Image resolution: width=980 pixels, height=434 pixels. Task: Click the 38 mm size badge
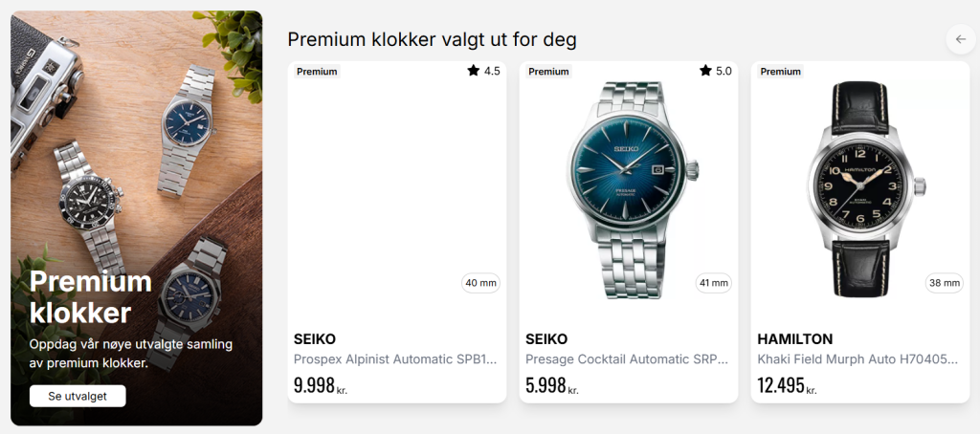(x=945, y=283)
